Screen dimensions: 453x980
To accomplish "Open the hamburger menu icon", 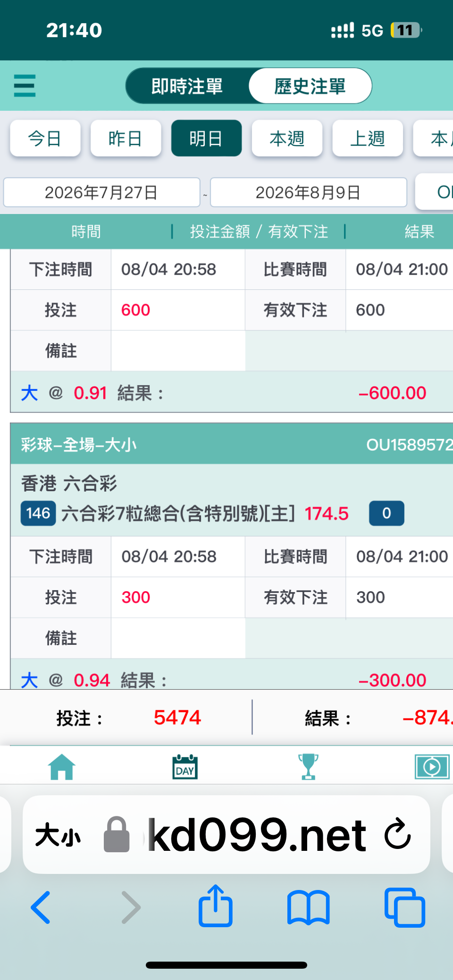I will pyautogui.click(x=25, y=86).
